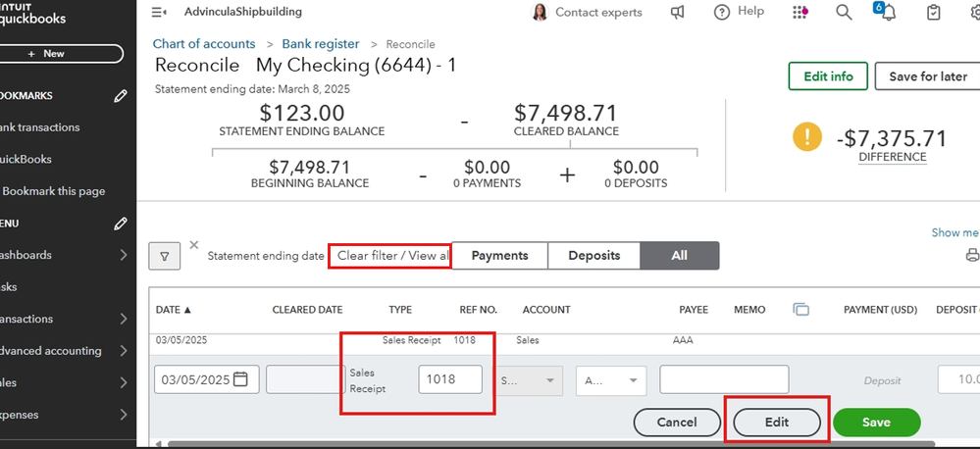Click the empty cleared date field

(306, 379)
